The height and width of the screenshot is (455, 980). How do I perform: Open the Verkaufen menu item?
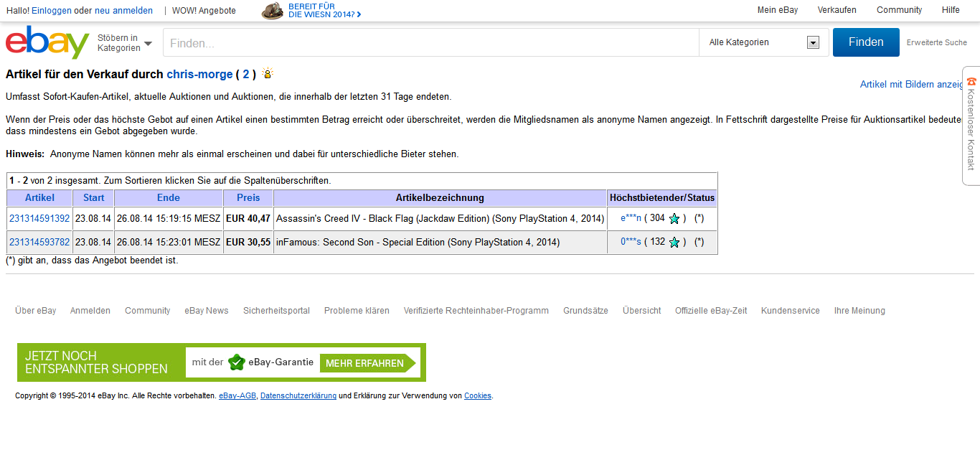837,10
